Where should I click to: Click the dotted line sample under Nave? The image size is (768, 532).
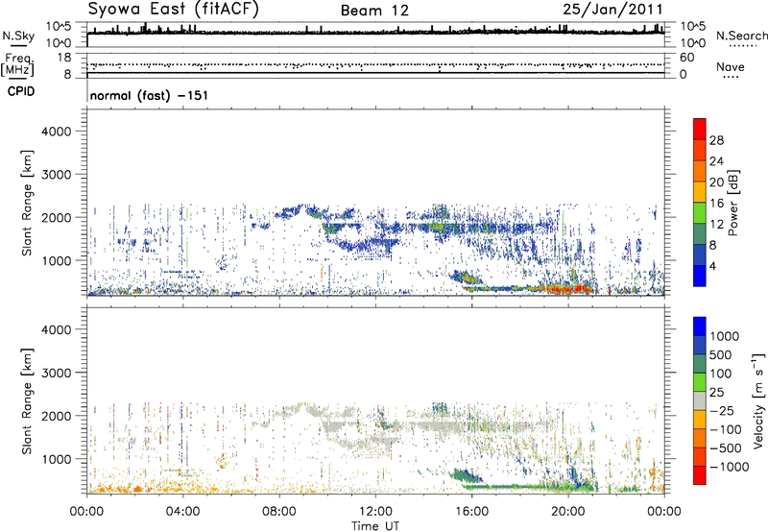pos(732,77)
